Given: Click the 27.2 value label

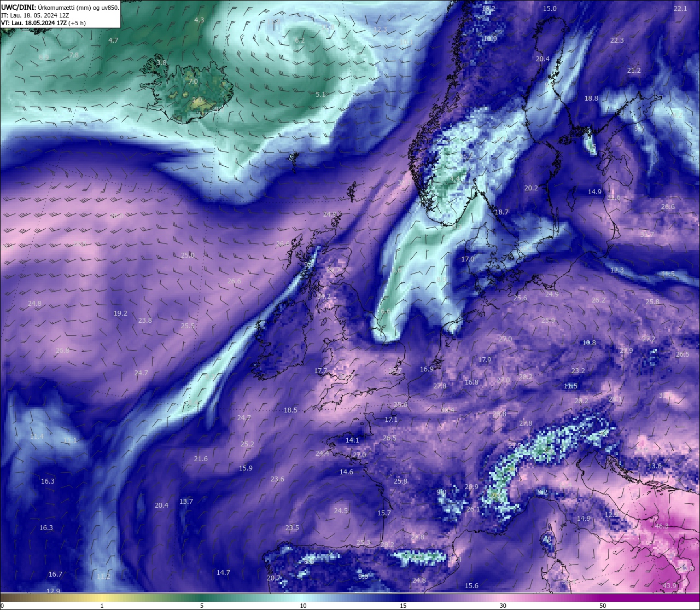Looking at the screenshot, I should (x=649, y=339).
